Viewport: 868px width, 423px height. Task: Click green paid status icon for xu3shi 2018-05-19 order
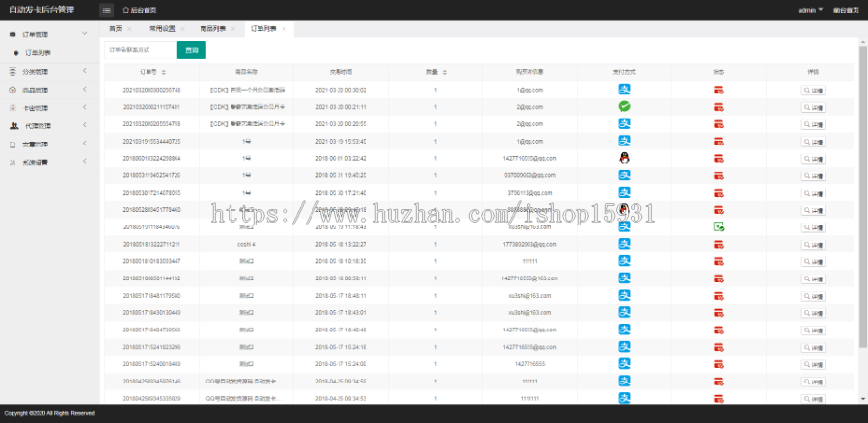point(719,226)
